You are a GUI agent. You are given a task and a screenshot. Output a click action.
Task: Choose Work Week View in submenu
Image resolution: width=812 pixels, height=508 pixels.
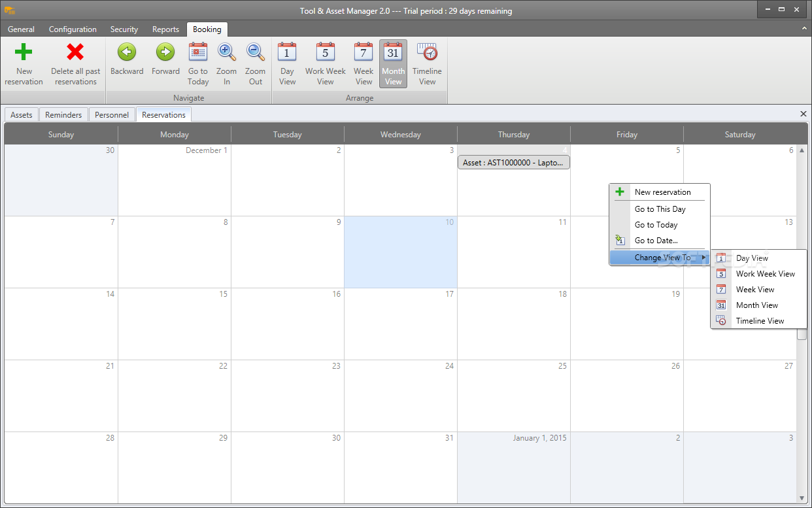[x=759, y=274]
